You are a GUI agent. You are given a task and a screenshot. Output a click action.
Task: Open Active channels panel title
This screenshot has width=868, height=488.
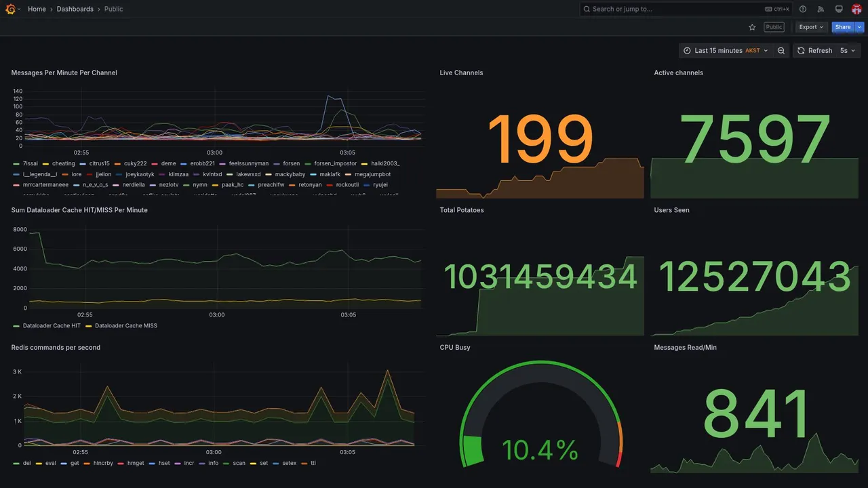click(x=678, y=73)
